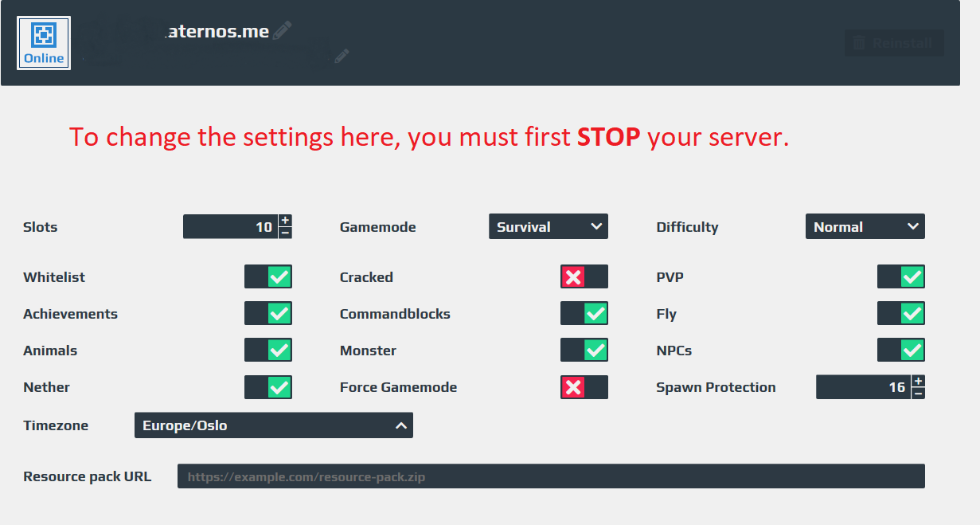
Task: Open the Gamemode dropdown showing Survival
Action: (549, 226)
